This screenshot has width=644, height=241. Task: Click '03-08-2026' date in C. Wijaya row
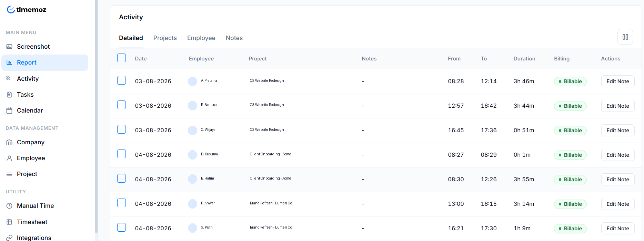pos(153,130)
